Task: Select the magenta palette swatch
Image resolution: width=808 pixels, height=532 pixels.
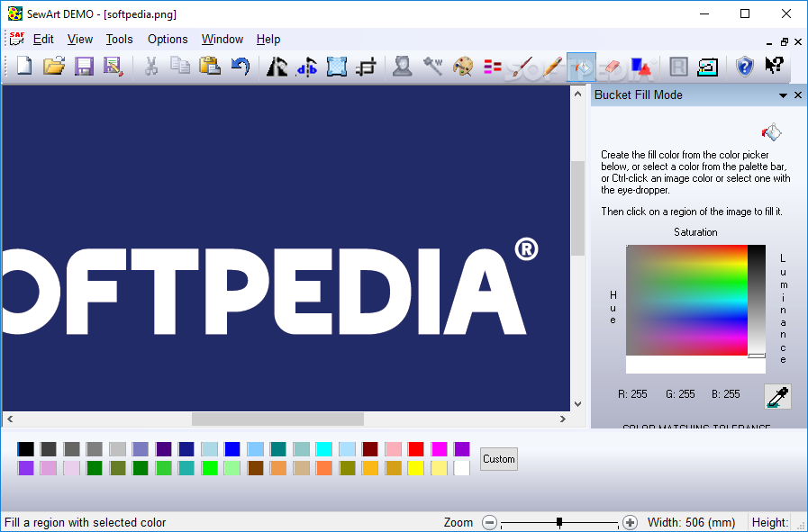Action: pyautogui.click(x=439, y=449)
